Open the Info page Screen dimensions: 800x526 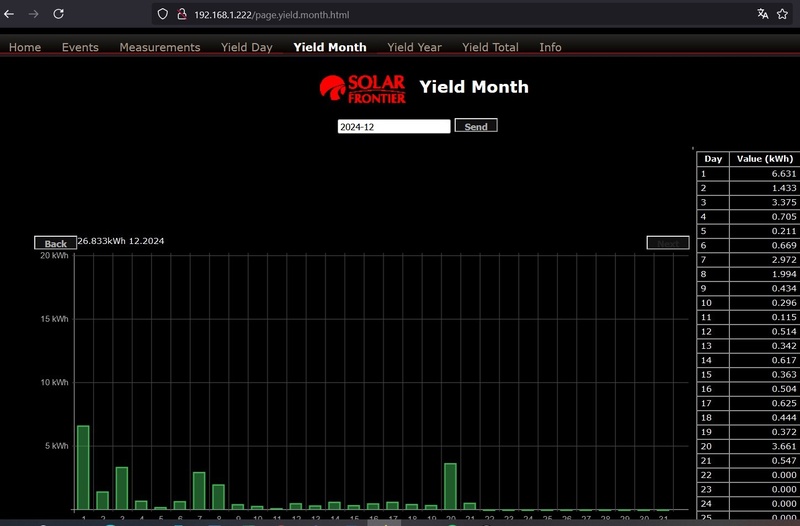pos(551,47)
